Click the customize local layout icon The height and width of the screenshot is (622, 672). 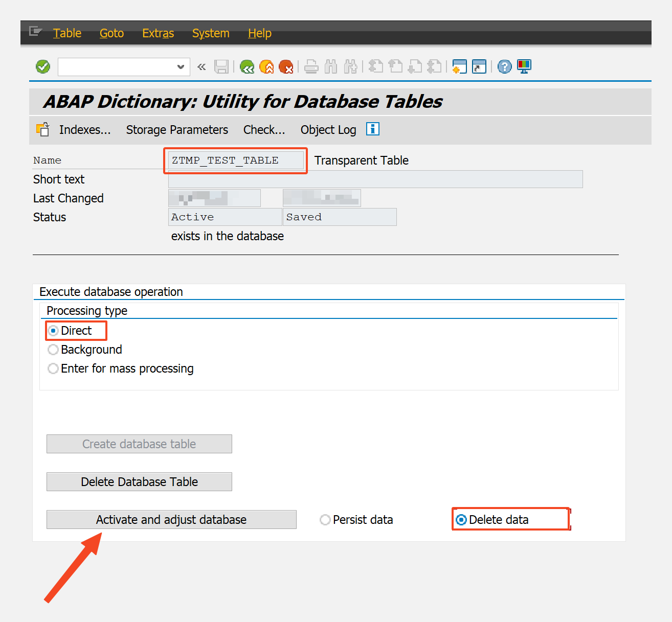(x=524, y=66)
